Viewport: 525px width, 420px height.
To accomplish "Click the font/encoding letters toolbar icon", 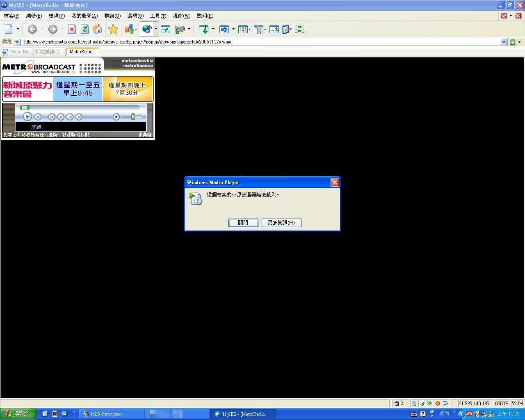I will (x=130, y=29).
